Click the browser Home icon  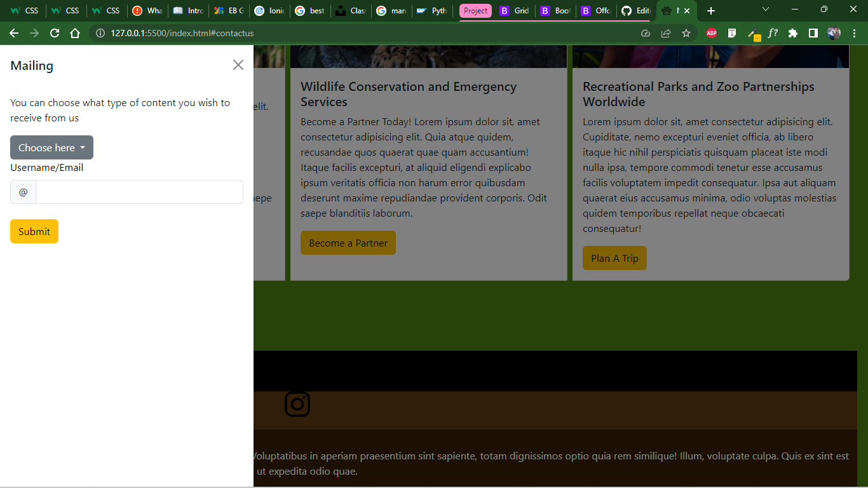point(75,33)
